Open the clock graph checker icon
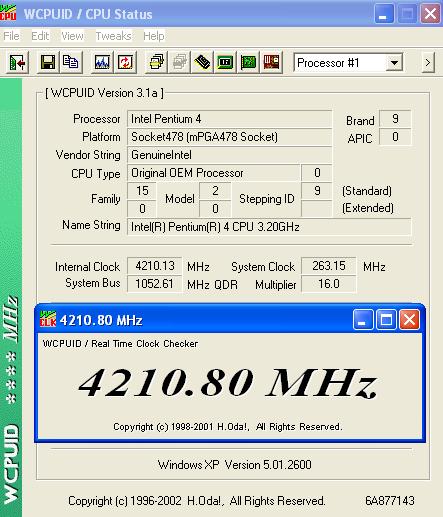The width and height of the screenshot is (443, 517). click(102, 62)
